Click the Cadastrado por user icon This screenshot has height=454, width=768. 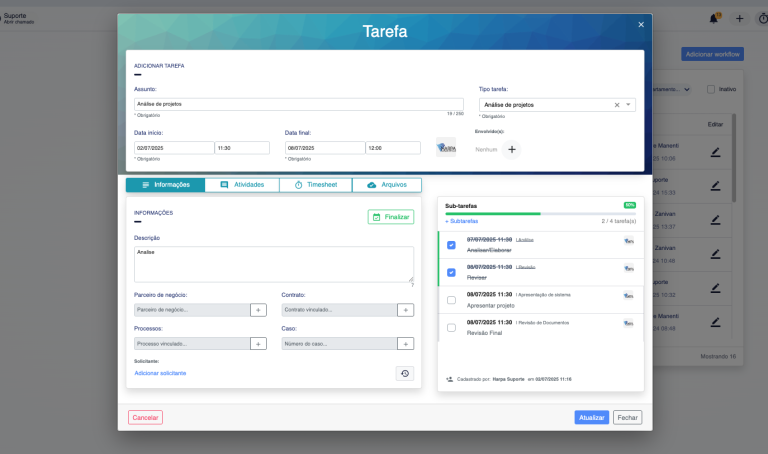click(x=450, y=379)
